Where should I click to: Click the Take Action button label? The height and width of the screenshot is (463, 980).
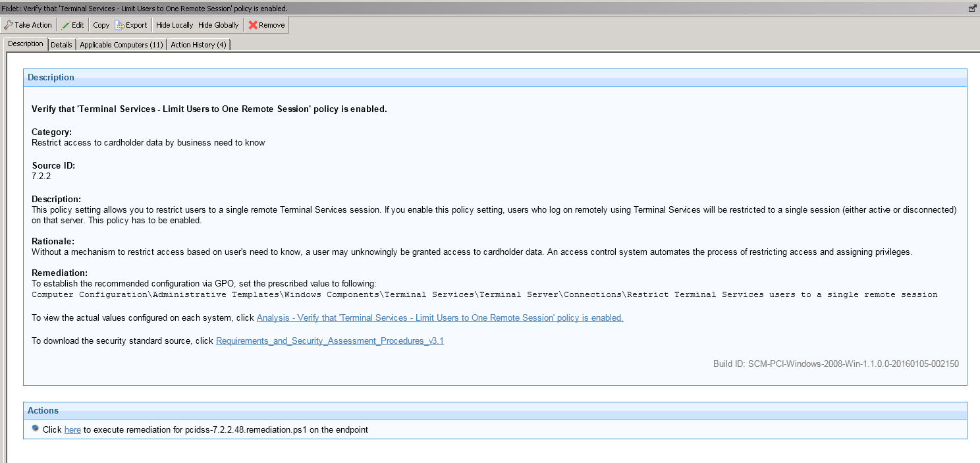(x=32, y=24)
